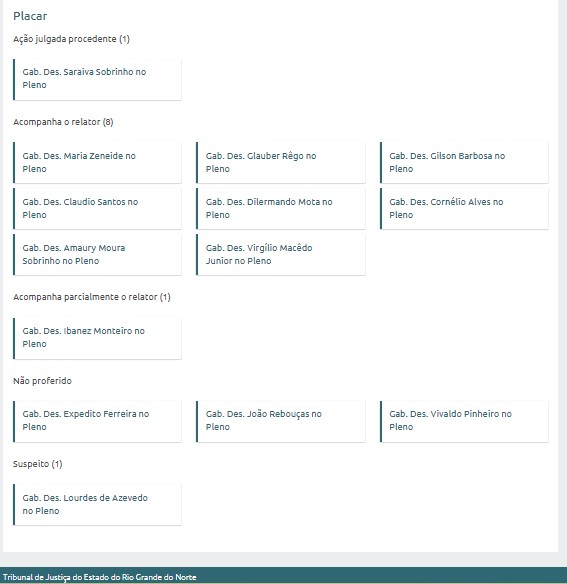Select Gab. Des. Cornélio Alves card
Viewport: 567px width, 584px height.
coord(464,208)
